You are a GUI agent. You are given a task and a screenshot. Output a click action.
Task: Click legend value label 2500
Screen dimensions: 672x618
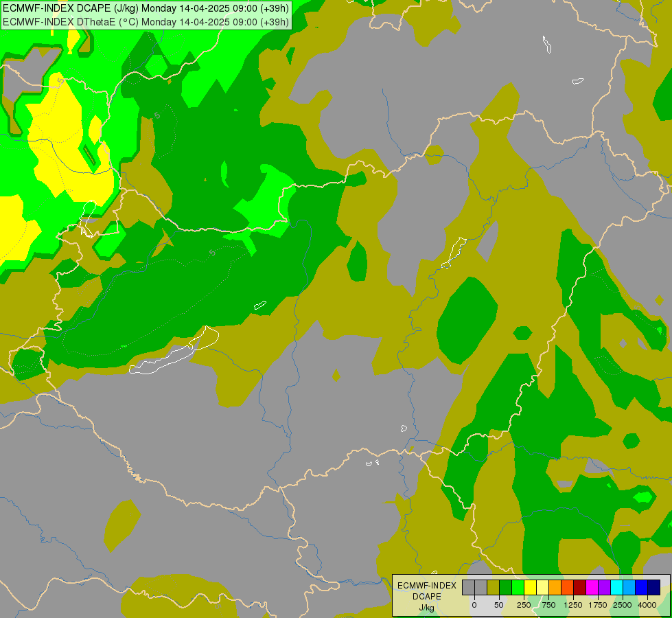tap(623, 605)
